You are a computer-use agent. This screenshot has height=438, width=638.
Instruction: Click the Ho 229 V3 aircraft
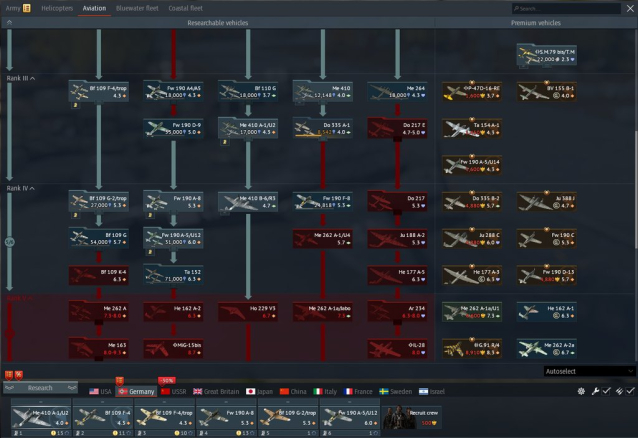pyautogui.click(x=249, y=312)
